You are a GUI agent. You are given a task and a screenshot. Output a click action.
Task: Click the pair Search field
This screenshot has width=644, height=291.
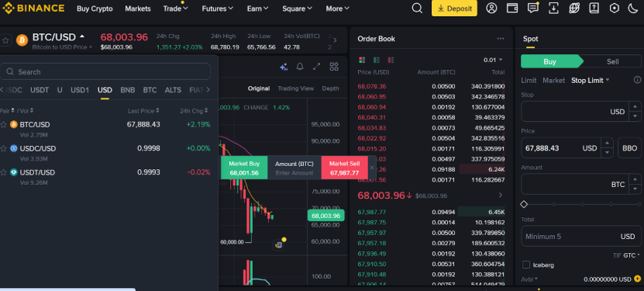point(105,71)
